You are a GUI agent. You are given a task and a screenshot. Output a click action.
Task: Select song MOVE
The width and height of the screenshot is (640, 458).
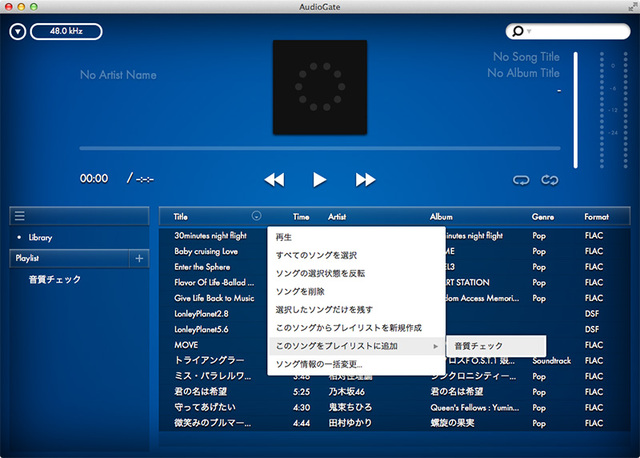[186, 345]
